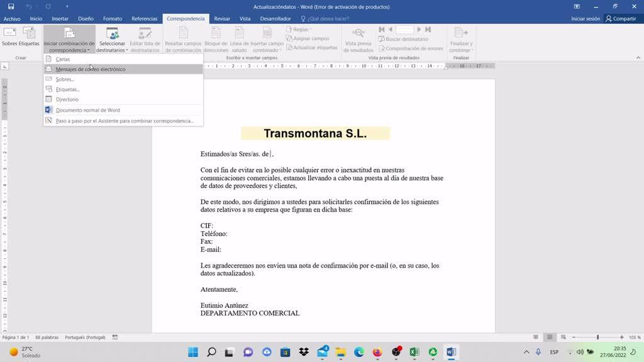
Task: Open the Archivo tab
Action: 12,18
